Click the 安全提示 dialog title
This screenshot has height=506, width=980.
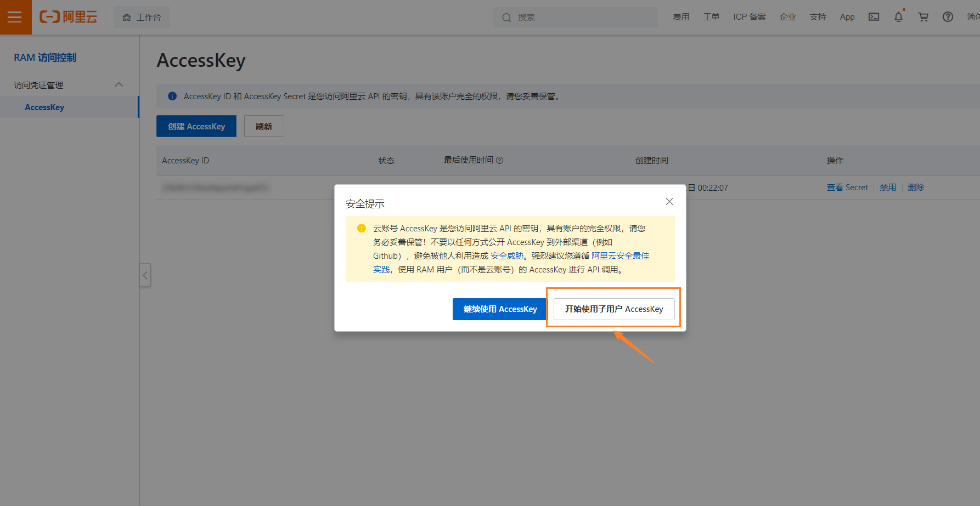tap(365, 204)
